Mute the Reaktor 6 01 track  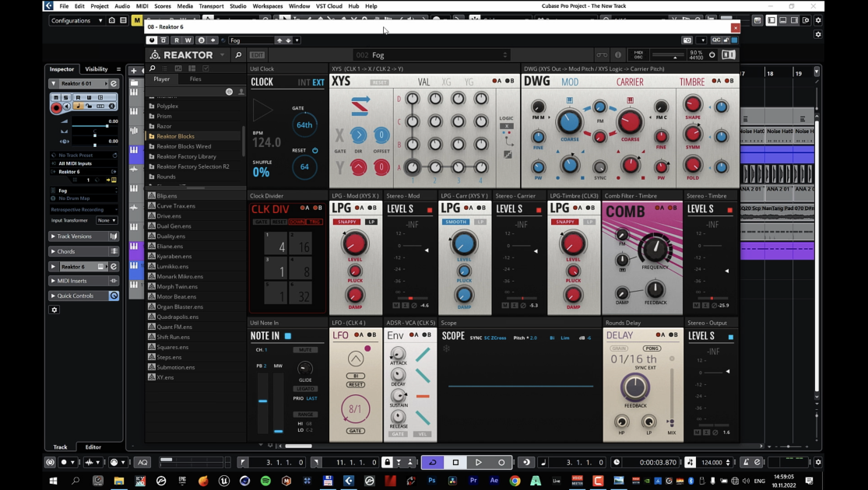[x=56, y=97]
